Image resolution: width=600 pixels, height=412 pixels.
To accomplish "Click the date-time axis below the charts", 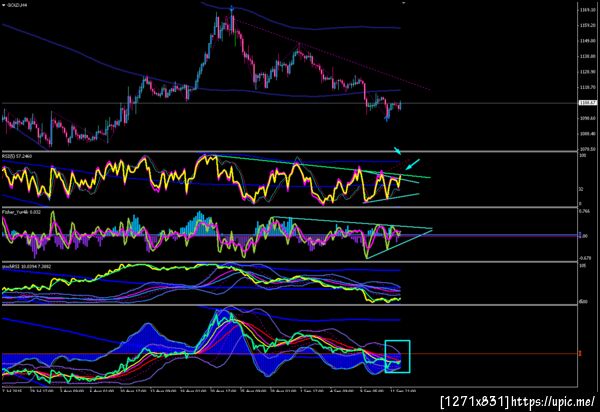I will [x=209, y=391].
